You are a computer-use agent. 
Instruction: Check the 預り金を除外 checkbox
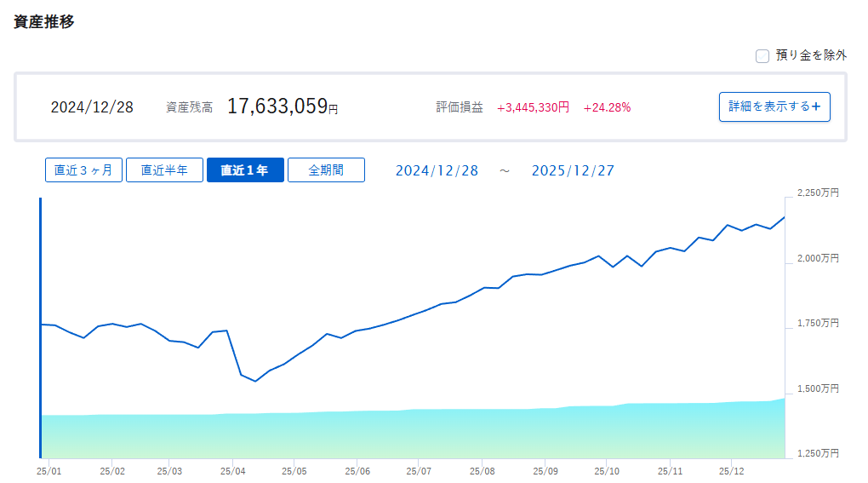762,56
